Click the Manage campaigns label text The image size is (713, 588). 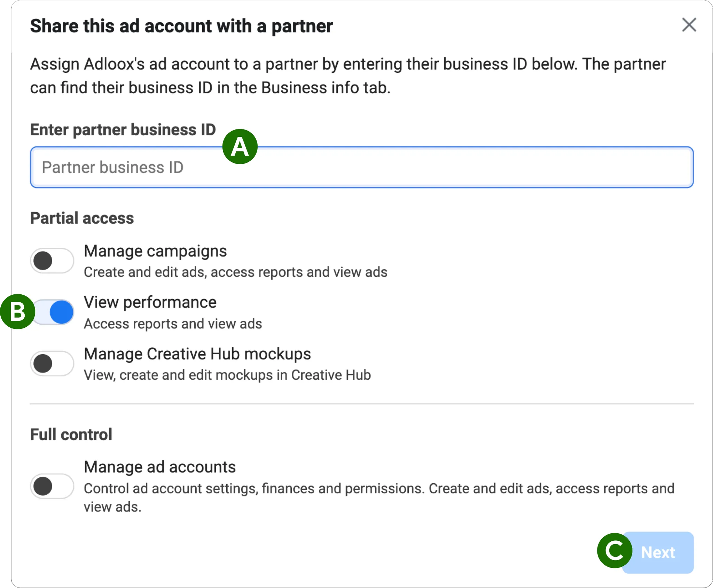click(x=155, y=251)
